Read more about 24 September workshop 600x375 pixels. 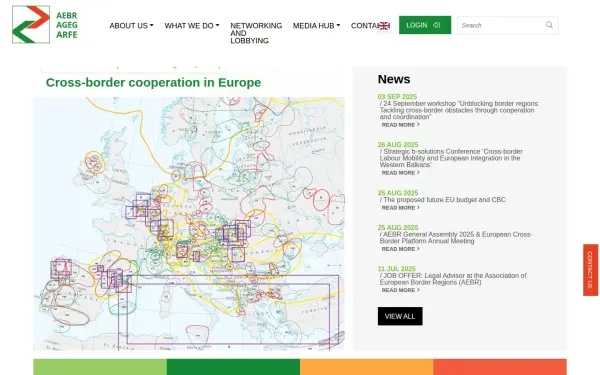point(400,125)
